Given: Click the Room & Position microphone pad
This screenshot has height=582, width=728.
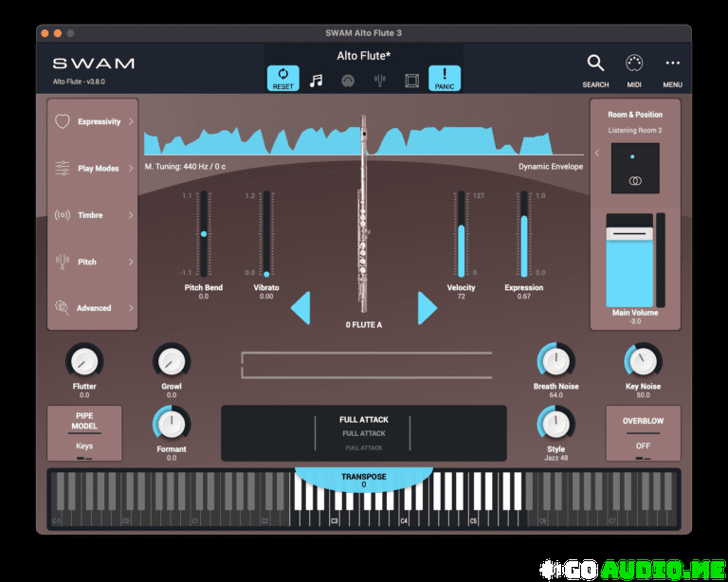Looking at the screenshot, I should tap(635, 168).
